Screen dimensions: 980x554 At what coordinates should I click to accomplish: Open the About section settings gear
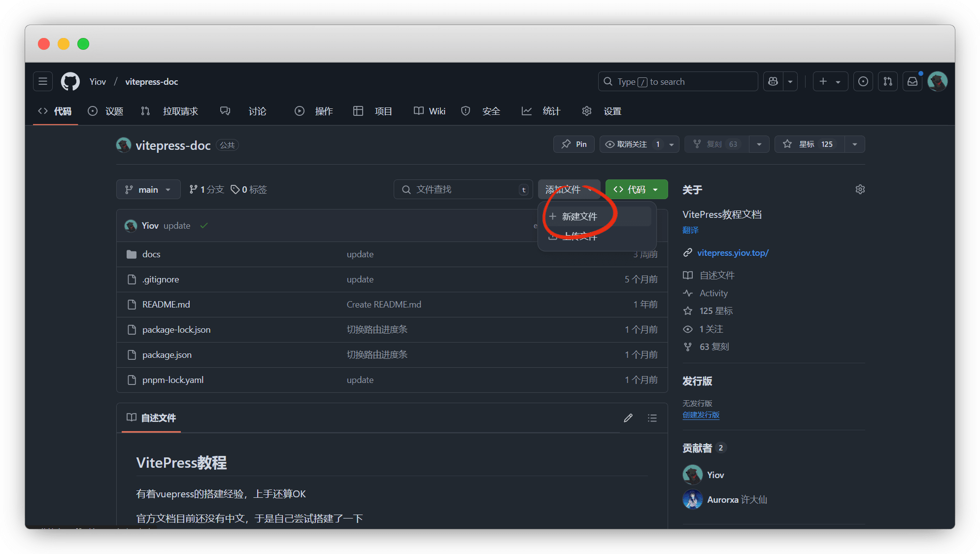coord(860,189)
